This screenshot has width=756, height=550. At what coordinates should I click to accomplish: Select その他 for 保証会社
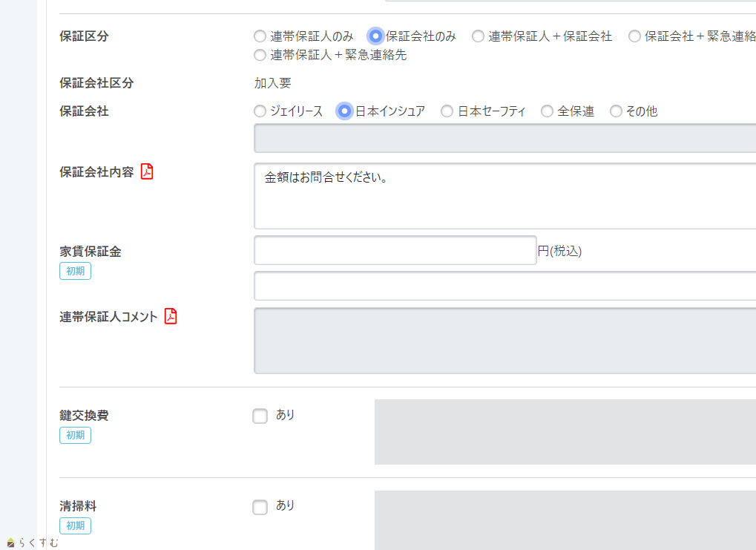tap(616, 111)
